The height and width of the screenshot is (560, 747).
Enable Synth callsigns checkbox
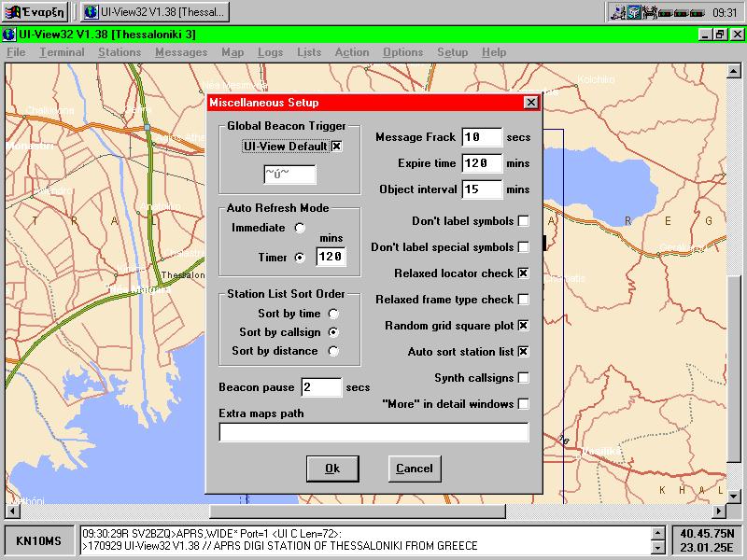click(523, 378)
